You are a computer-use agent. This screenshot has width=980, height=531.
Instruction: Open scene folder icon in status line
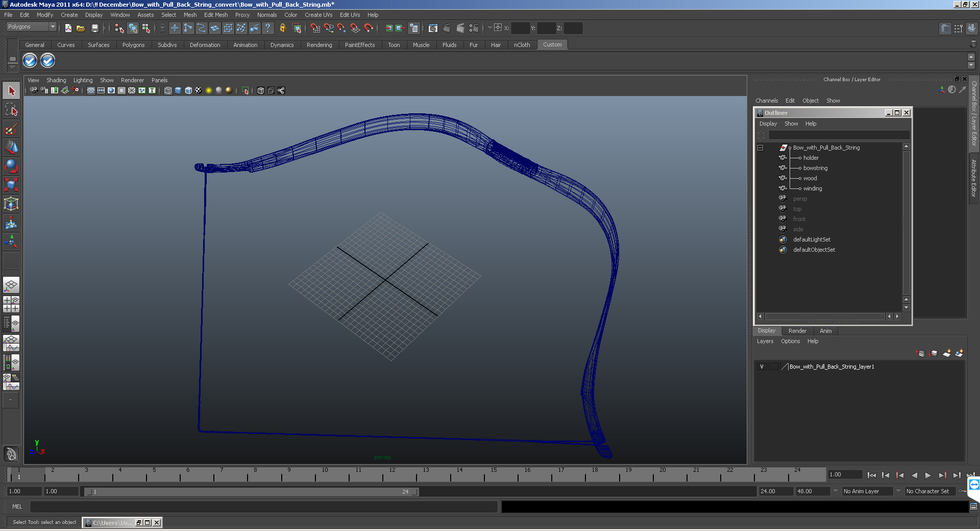click(81, 28)
